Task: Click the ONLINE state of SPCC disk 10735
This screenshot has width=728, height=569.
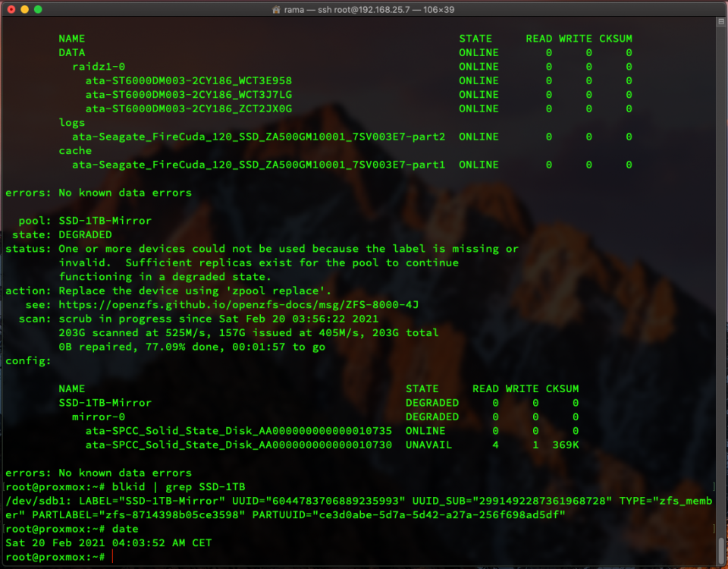Action: click(425, 431)
